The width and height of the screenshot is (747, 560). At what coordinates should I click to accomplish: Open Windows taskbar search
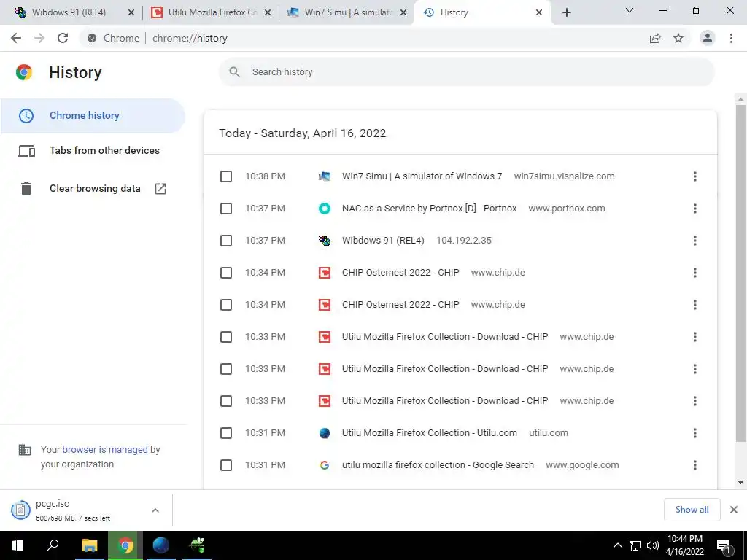point(53,545)
